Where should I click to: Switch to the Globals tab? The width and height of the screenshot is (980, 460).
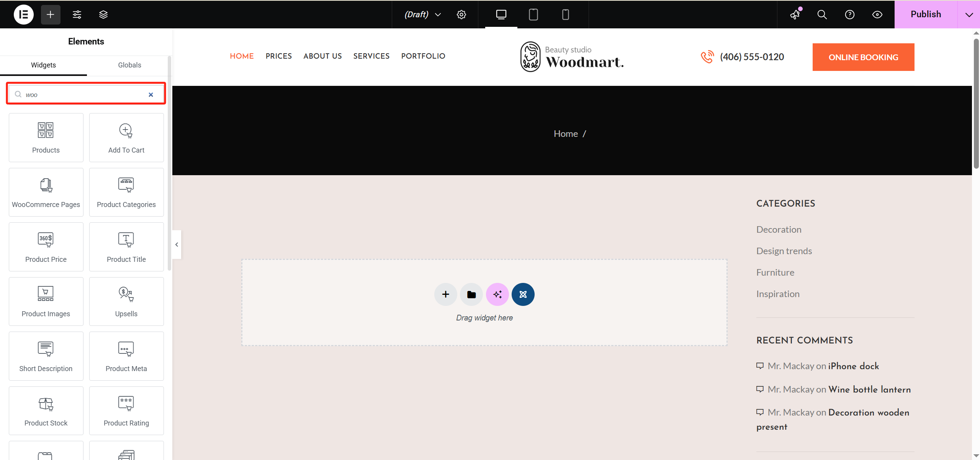click(x=129, y=65)
